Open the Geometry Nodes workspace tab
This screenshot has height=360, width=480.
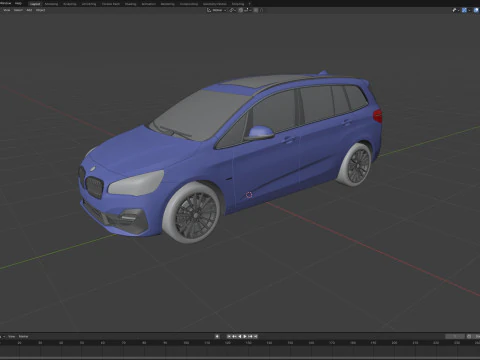(x=215, y=4)
